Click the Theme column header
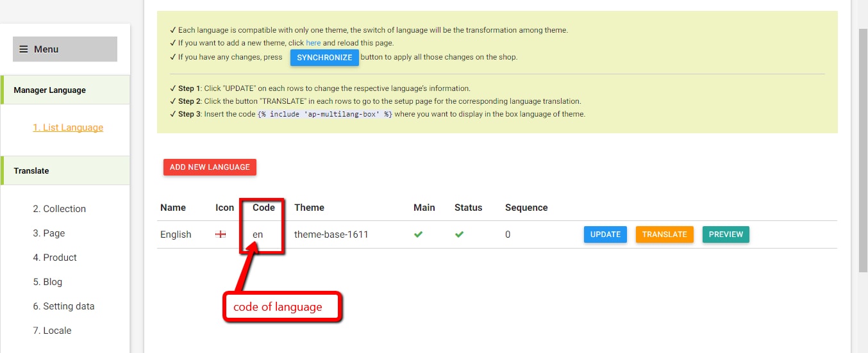The height and width of the screenshot is (353, 868). (309, 208)
